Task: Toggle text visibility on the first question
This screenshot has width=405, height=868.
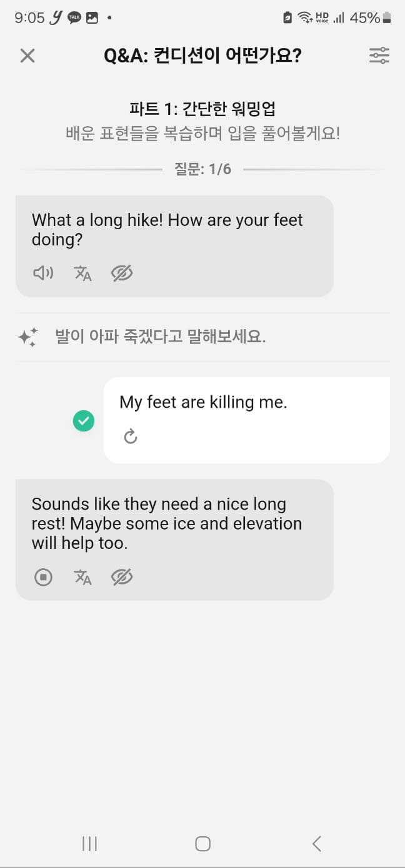Action: [122, 272]
